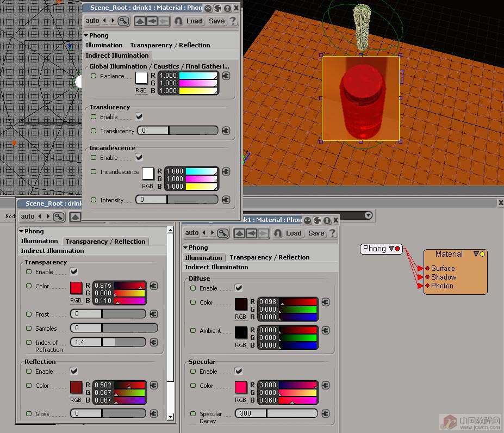Image resolution: width=504 pixels, height=433 pixels.
Task: Click the Load button in the Diffuse window
Action: pyautogui.click(x=294, y=233)
